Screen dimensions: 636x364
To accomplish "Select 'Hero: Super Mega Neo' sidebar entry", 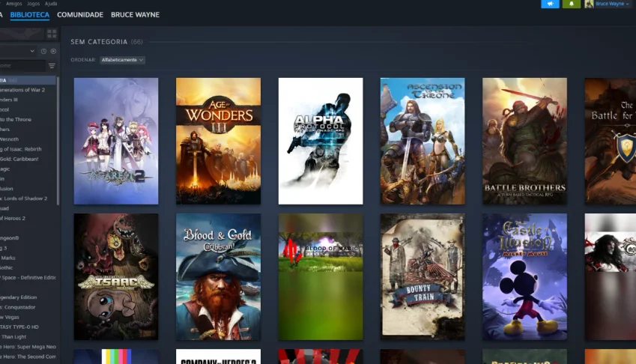I will pos(28,347).
